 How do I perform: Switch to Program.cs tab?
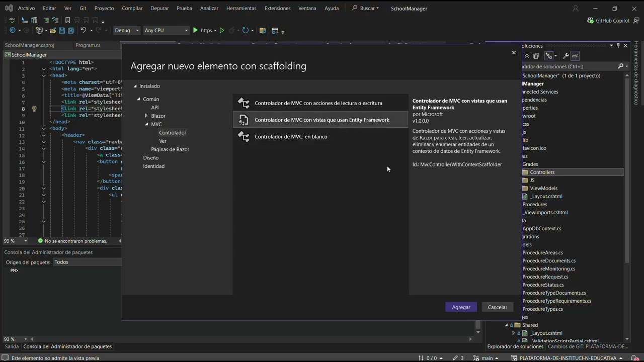(x=88, y=45)
